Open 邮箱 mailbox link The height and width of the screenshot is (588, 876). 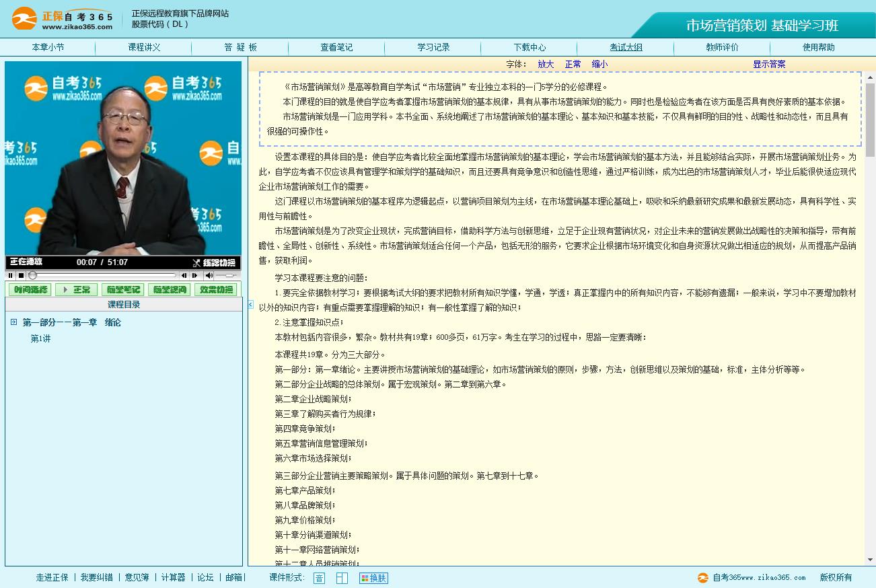(233, 577)
